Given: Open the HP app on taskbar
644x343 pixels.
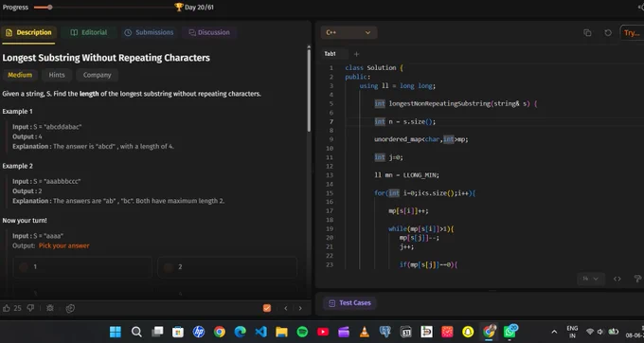Looking at the screenshot, I should click(199, 332).
